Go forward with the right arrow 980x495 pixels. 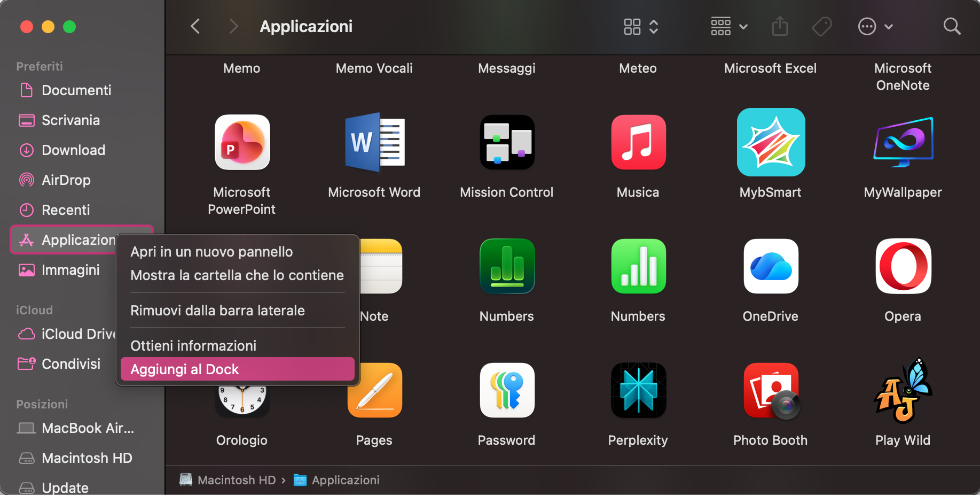pos(233,26)
